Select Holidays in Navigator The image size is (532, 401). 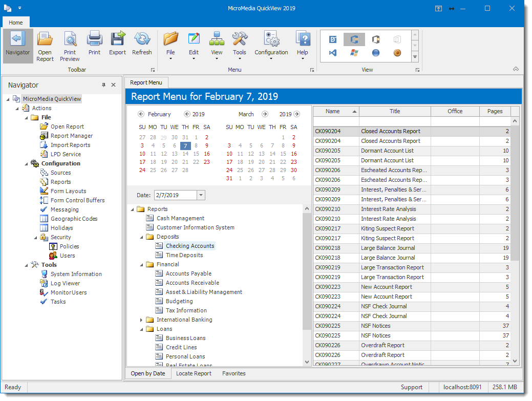[61, 228]
